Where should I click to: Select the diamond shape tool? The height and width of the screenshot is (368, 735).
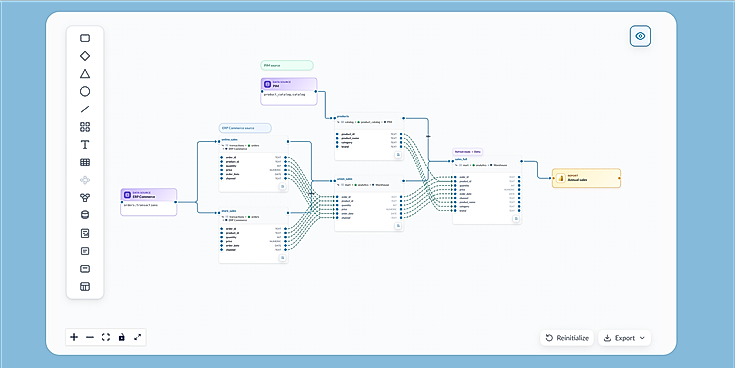pyautogui.click(x=85, y=56)
